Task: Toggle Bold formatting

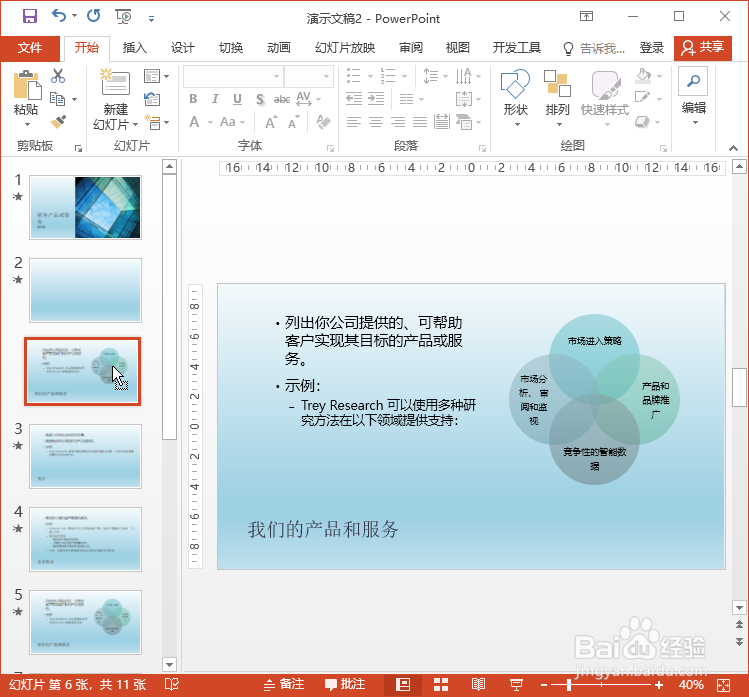Action: tap(193, 98)
